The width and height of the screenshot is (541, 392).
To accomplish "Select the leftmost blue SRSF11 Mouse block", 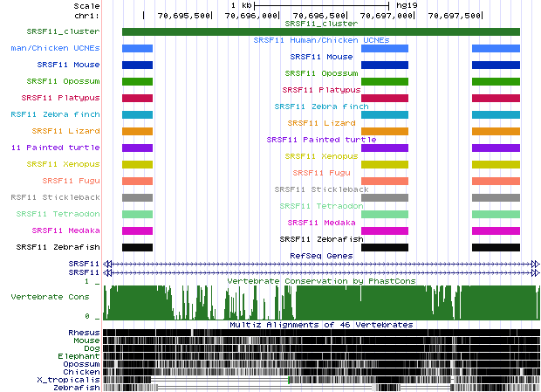I will click(x=138, y=65).
